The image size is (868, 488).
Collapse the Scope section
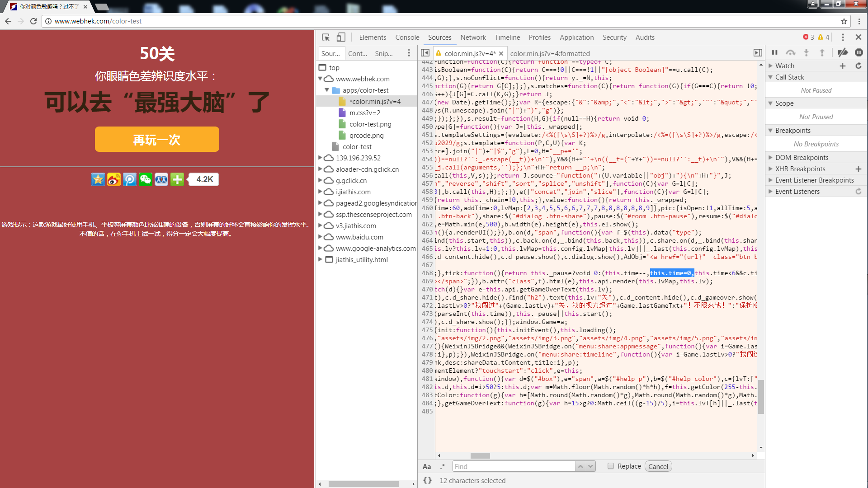coord(770,103)
